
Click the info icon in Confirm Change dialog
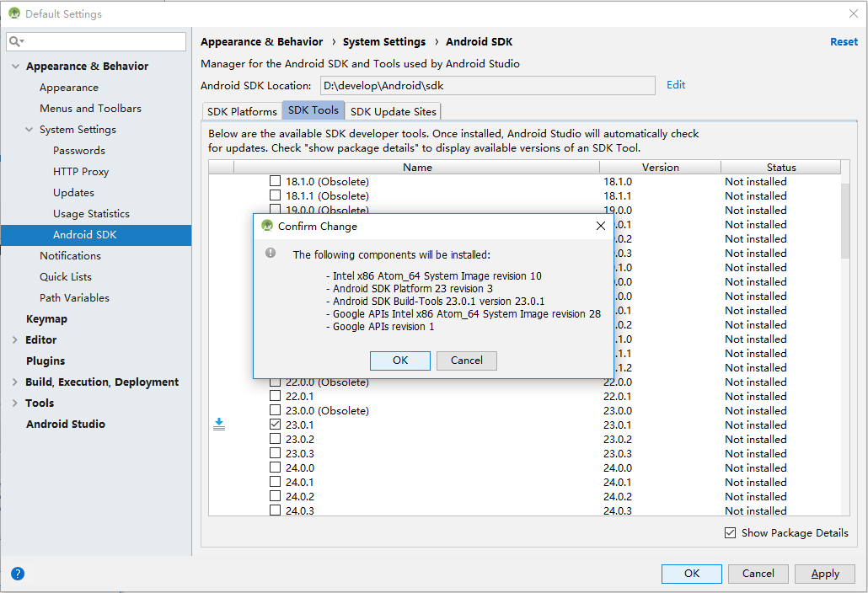271,253
